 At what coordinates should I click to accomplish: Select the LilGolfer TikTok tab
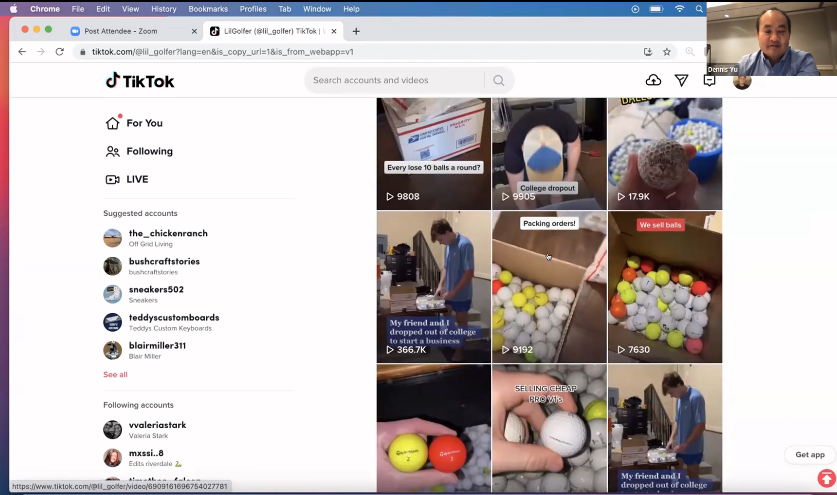272,31
